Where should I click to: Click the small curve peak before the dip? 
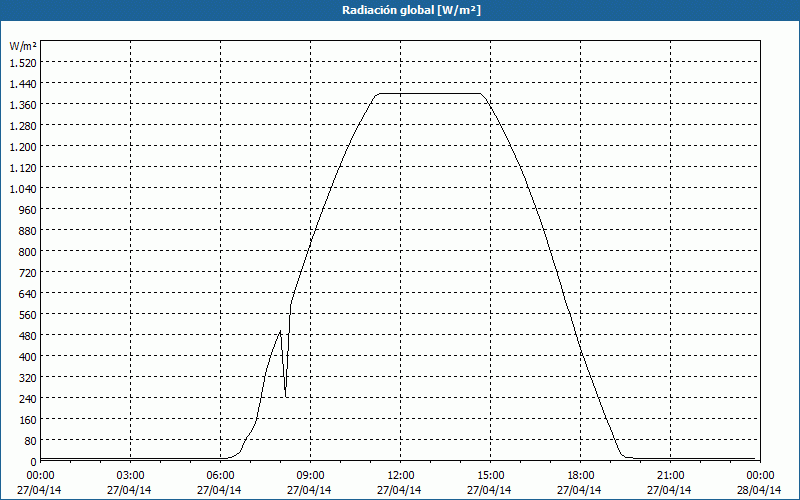tap(280, 332)
